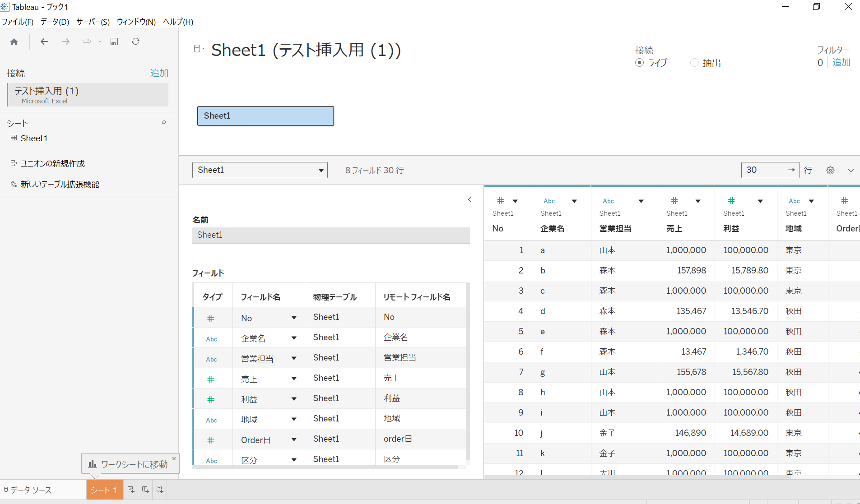Refresh the data source

pos(135,42)
